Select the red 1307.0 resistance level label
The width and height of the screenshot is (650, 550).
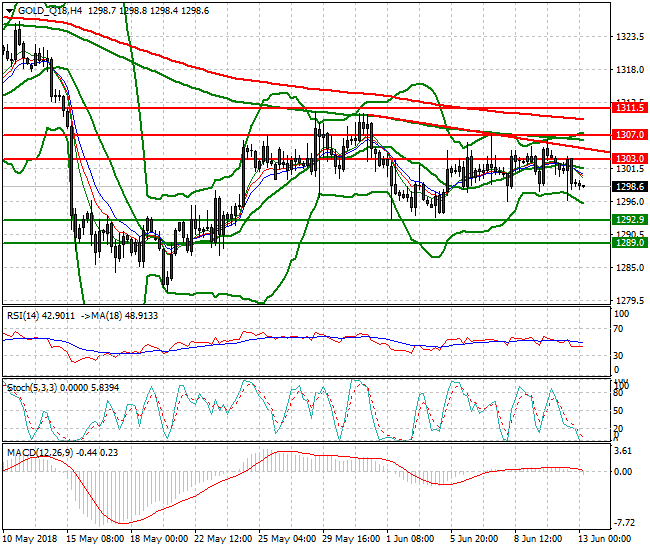630,135
